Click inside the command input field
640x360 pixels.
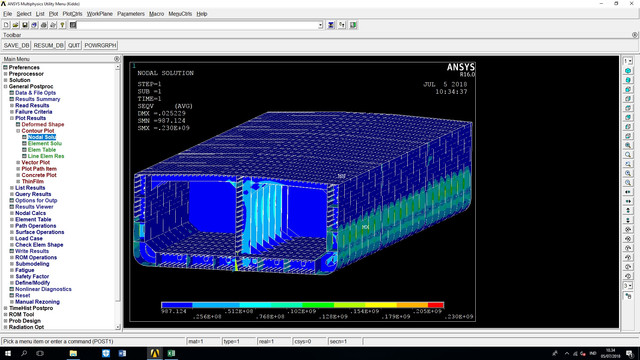(198, 25)
